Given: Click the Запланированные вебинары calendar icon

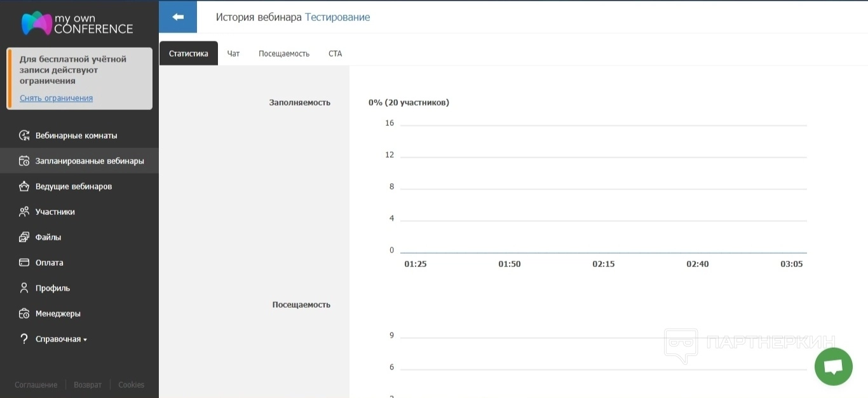Looking at the screenshot, I should point(24,161).
